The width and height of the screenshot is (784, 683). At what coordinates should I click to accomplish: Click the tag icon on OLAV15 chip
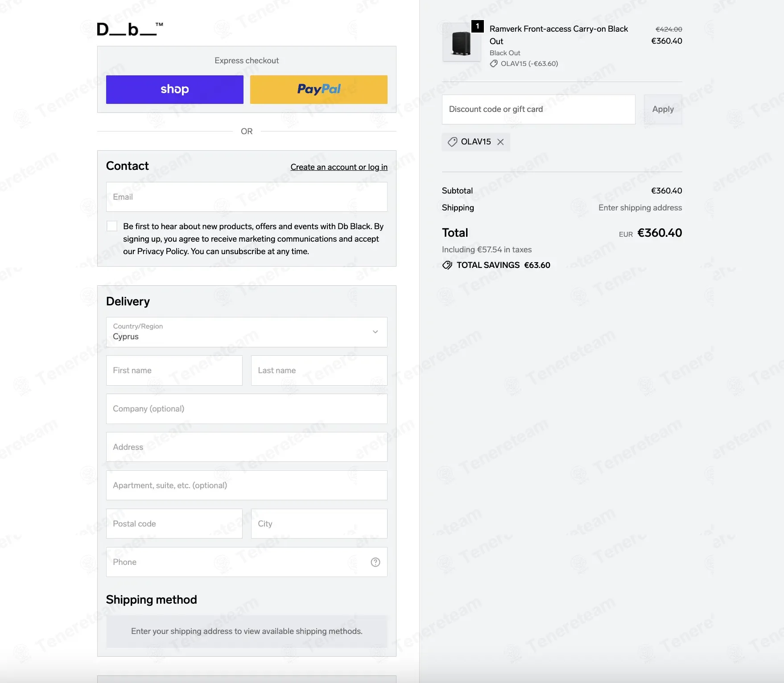(452, 142)
